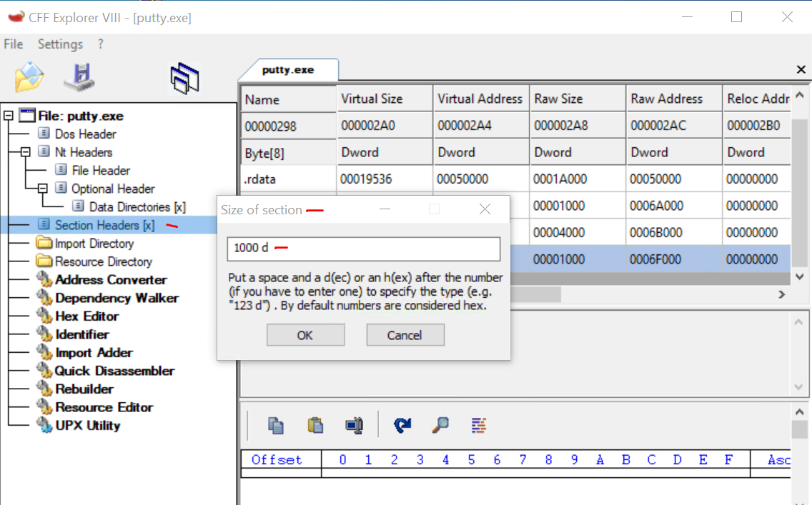This screenshot has width=812, height=505.
Task: Launch the UPX Utility from the sidebar
Action: coord(86,425)
